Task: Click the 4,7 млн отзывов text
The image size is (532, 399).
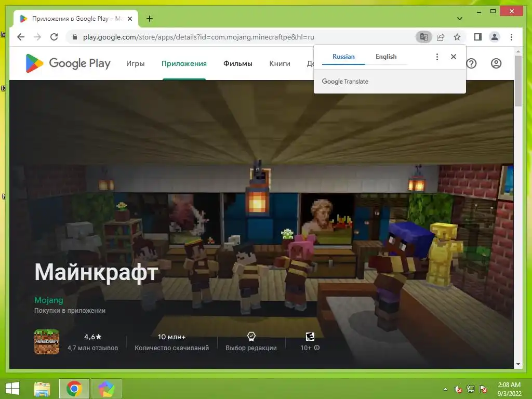Action: click(92, 348)
